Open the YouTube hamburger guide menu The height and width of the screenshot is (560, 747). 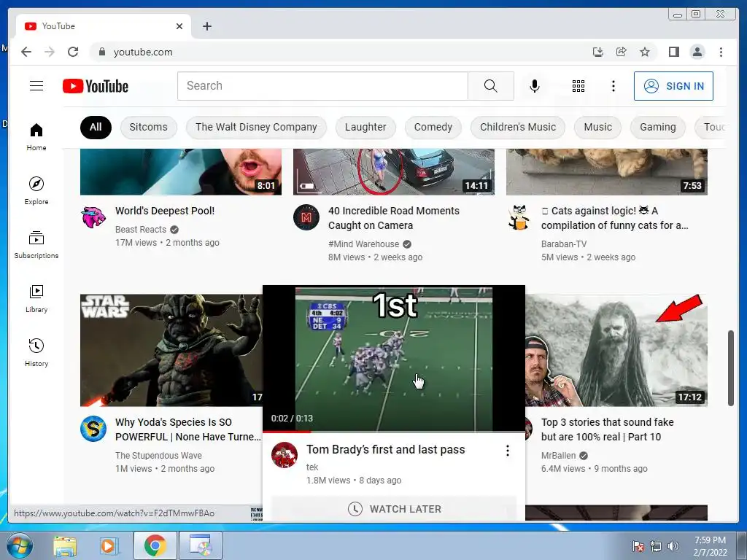click(x=36, y=86)
